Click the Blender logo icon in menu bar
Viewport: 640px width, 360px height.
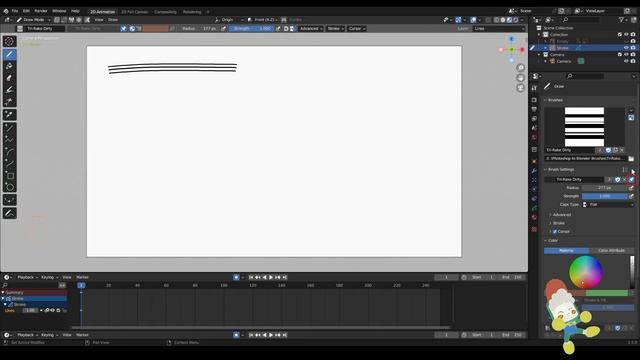[x=6, y=11]
